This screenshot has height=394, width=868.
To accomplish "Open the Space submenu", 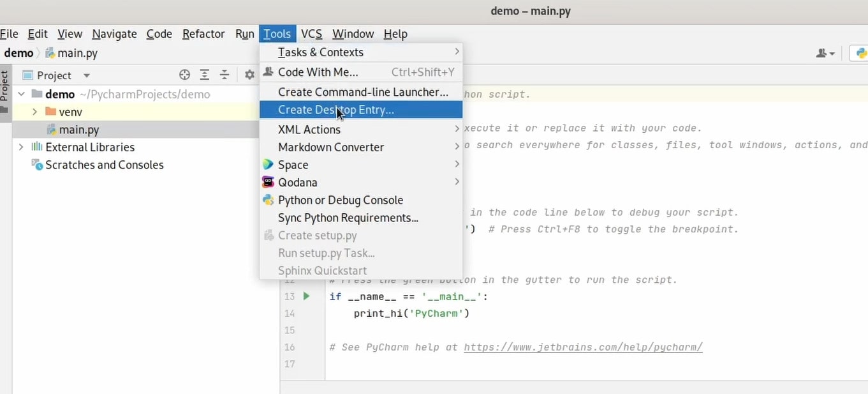I will [361, 165].
